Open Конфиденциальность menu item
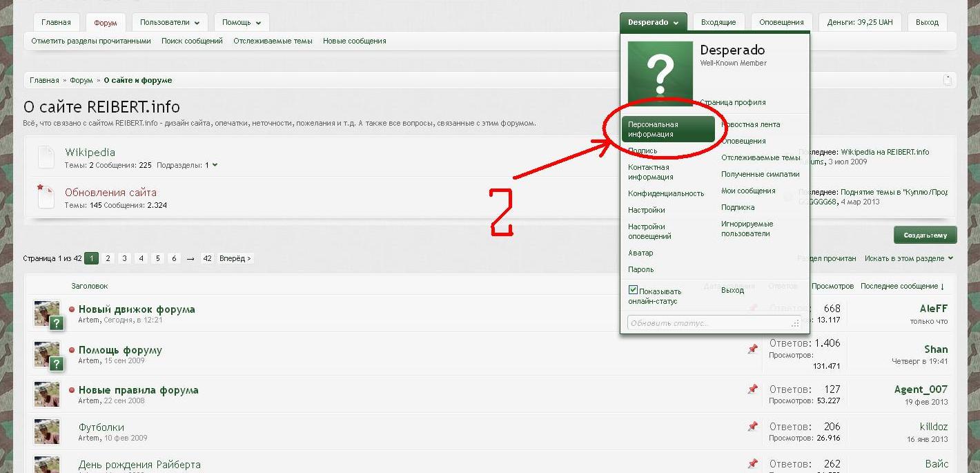980x473 pixels. point(666,193)
